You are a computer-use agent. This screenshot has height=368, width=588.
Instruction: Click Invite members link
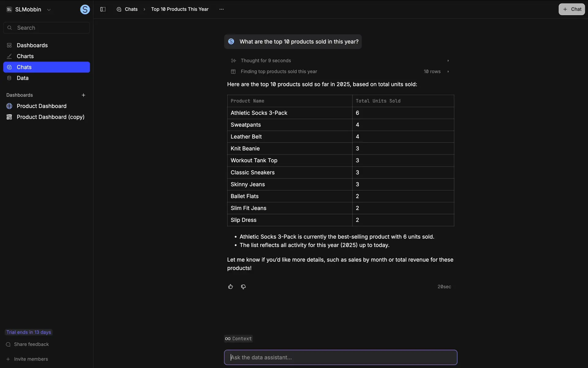(31, 359)
